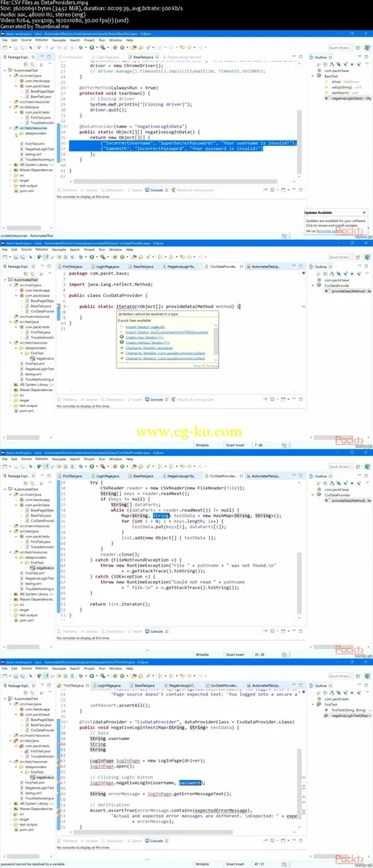Select firstTest(String, String) in the fourth frame's Outline

[346, 709]
